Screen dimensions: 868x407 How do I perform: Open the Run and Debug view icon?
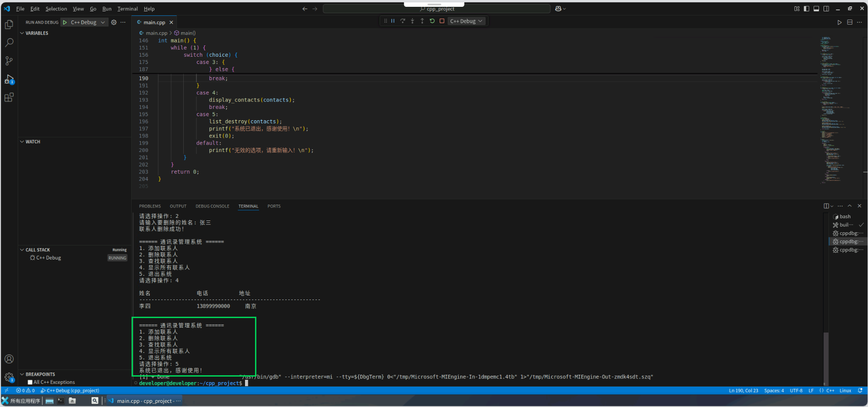pos(9,79)
